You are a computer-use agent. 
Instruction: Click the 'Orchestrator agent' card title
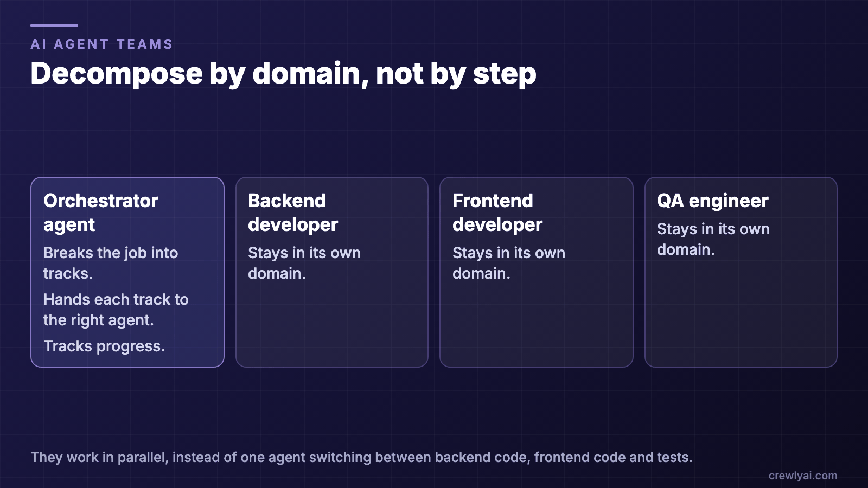101,213
